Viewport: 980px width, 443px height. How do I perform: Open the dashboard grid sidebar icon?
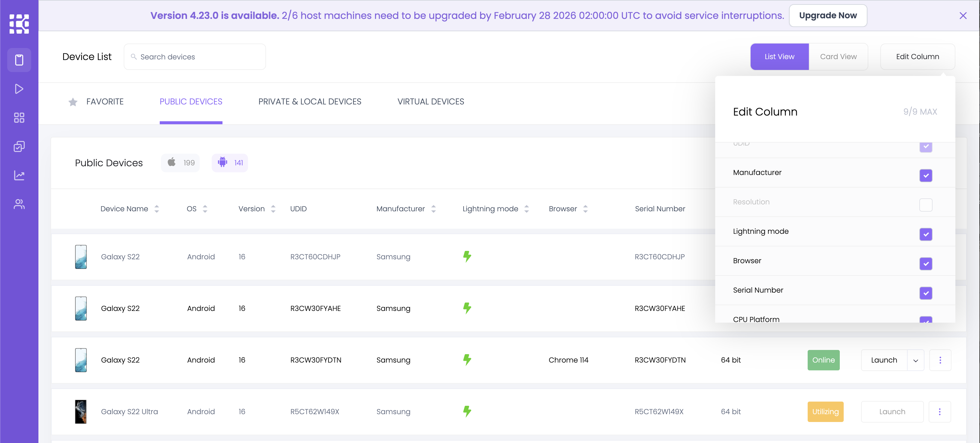19,117
